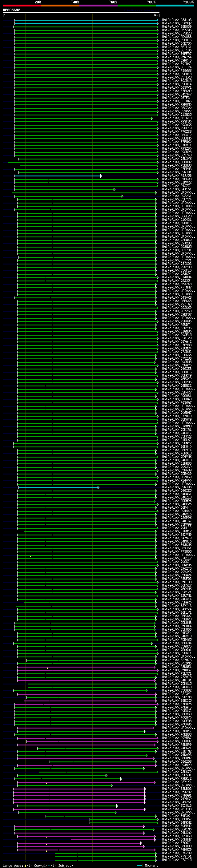Select the UniRef100_Q5N754 hit name
The height and width of the screenshot is (868, 197).
pyautogui.click(x=177, y=57)
